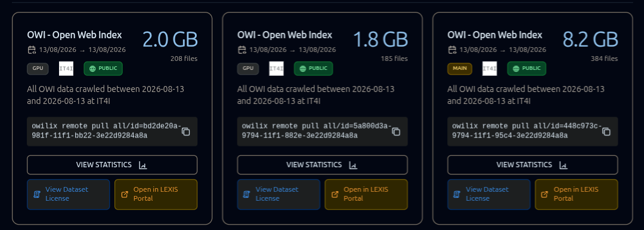Open 8.2 GB dataset in LEXIS Portal
The height and width of the screenshot is (230, 644).
(577, 194)
